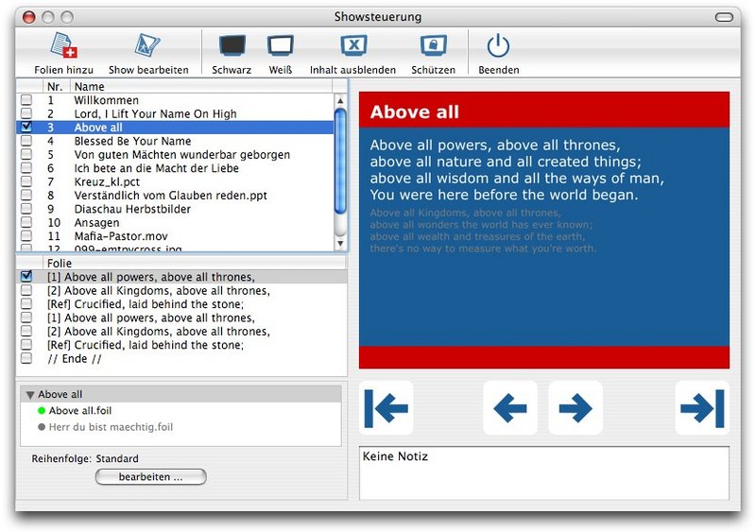The image size is (756, 532).
Task: Select Diaschau Herbstbilder row
Action: point(176,209)
